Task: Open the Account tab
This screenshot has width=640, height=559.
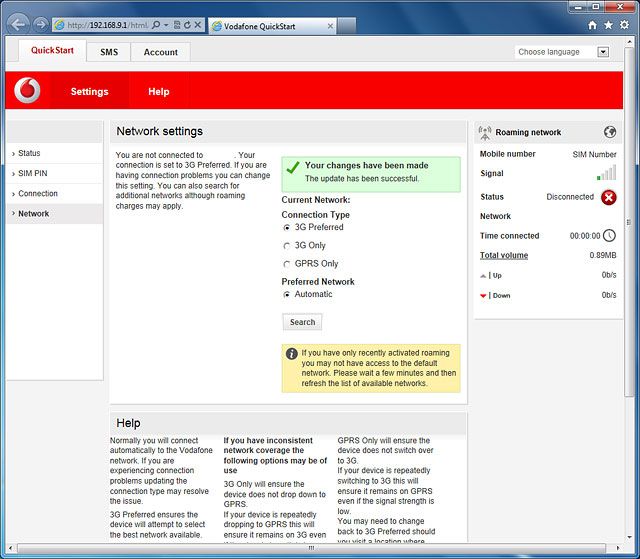Action: click(x=160, y=52)
